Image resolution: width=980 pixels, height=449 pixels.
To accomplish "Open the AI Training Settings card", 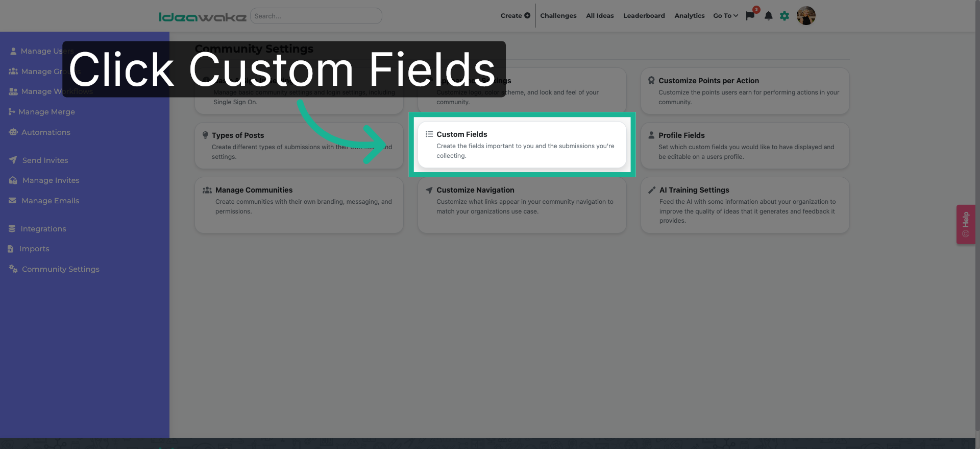I will click(745, 205).
